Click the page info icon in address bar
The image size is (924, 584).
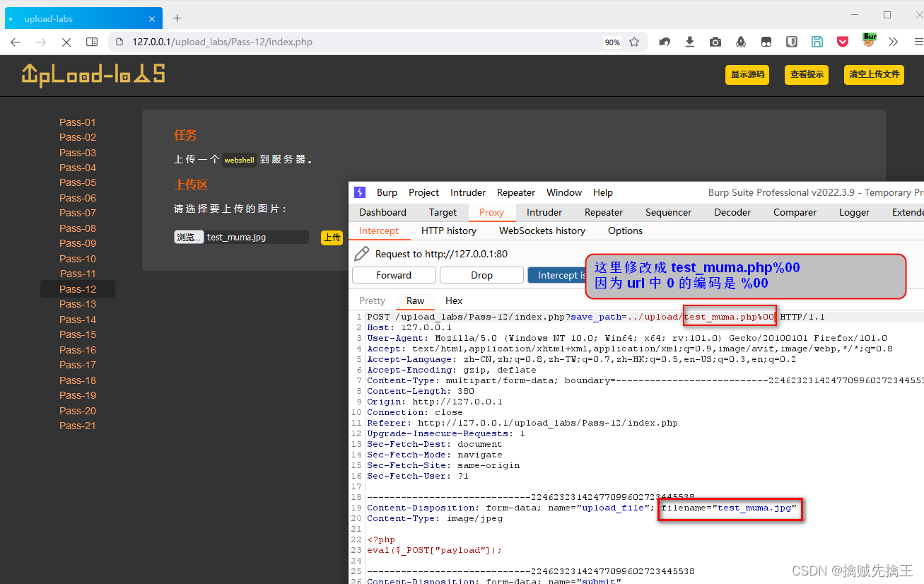point(119,42)
